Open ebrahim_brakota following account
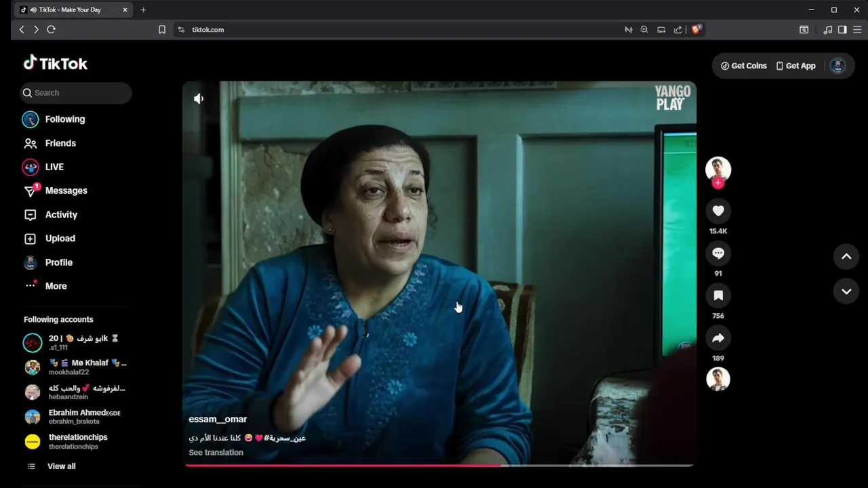868x488 pixels. click(75, 417)
